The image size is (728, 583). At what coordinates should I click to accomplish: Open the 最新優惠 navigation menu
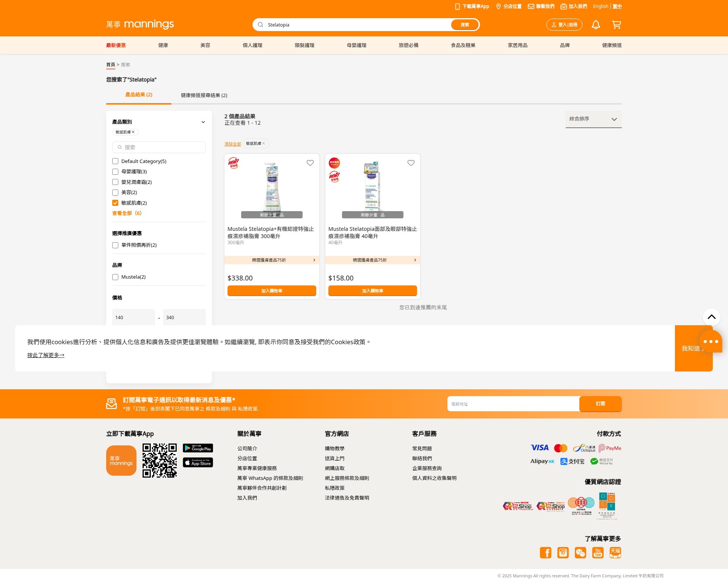[116, 45]
